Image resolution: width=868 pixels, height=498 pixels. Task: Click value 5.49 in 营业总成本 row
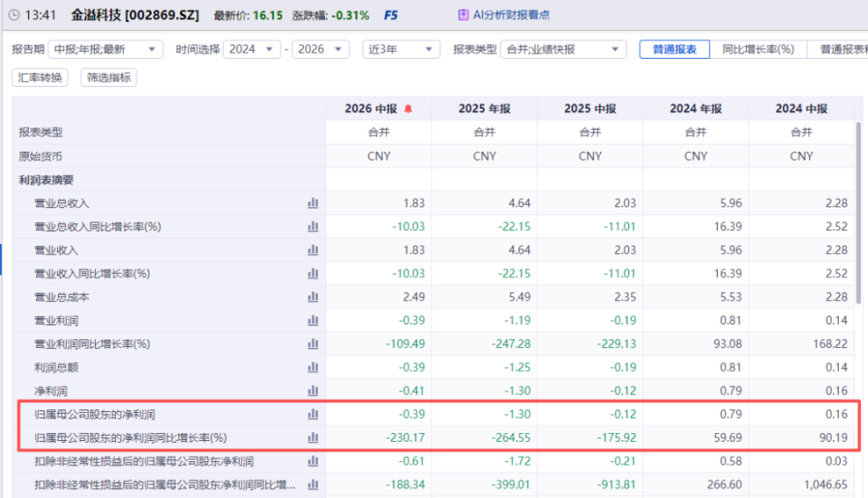tap(519, 297)
